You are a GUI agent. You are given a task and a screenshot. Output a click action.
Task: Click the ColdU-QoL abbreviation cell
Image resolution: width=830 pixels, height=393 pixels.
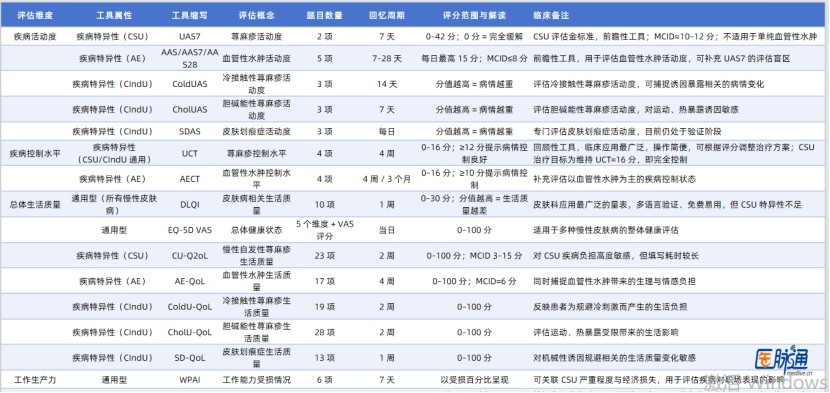click(x=190, y=307)
